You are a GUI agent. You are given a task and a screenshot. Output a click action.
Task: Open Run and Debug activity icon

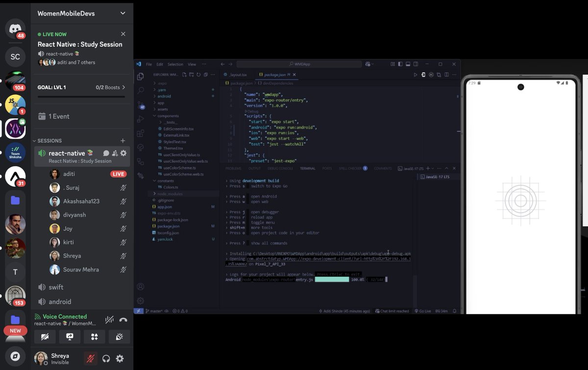point(141,119)
